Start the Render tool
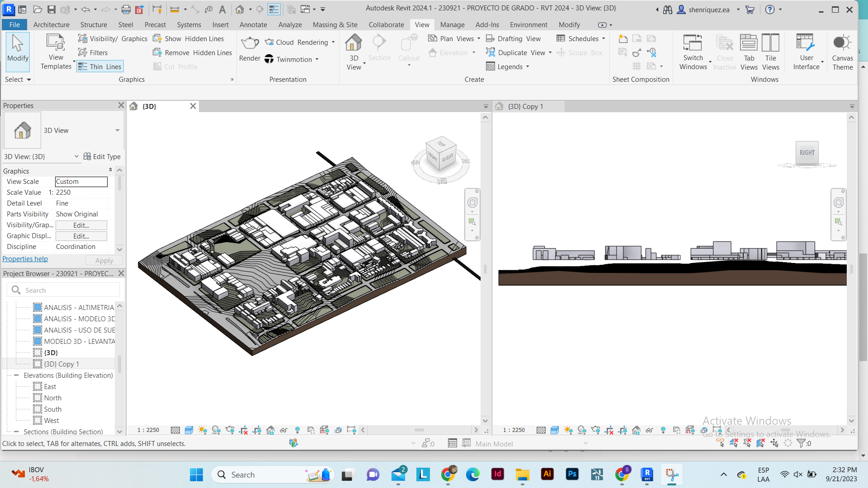This screenshot has width=868, height=488. click(x=250, y=49)
